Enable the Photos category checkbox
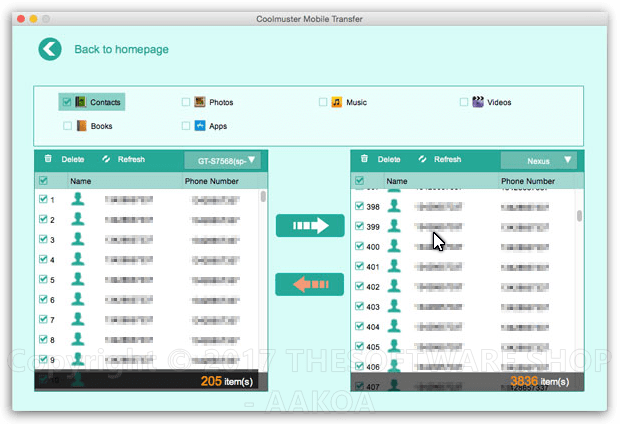The image size is (620, 424). [185, 102]
